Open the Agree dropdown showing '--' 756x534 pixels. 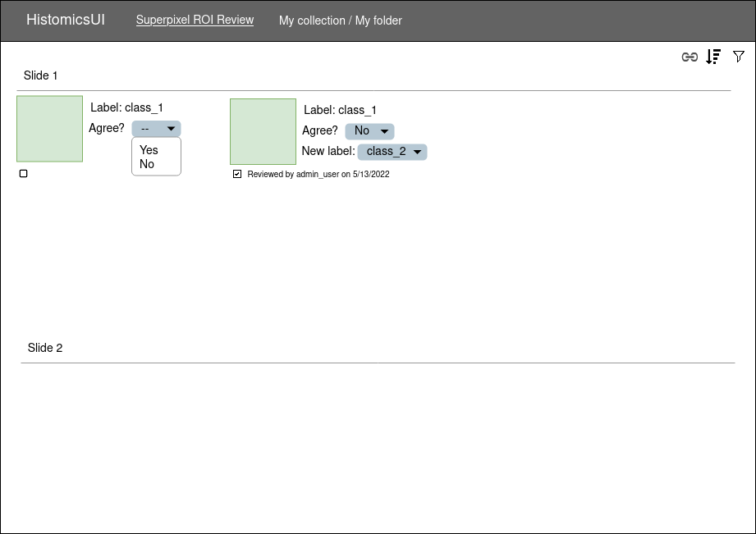coord(156,129)
